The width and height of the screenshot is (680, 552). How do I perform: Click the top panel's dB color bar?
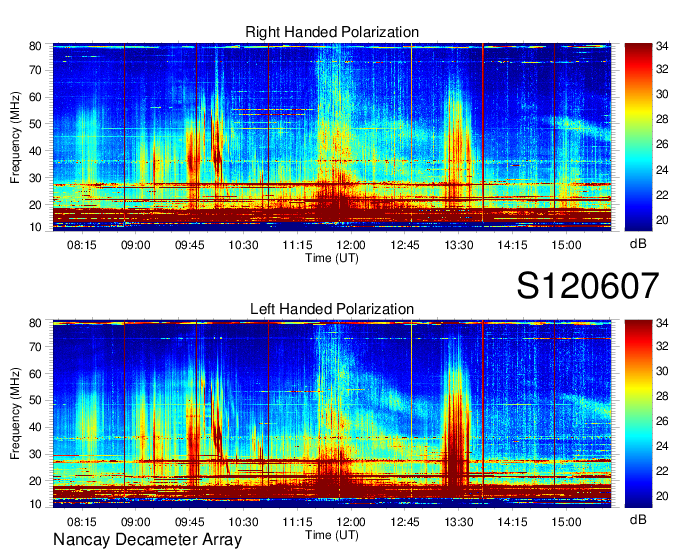638,137
